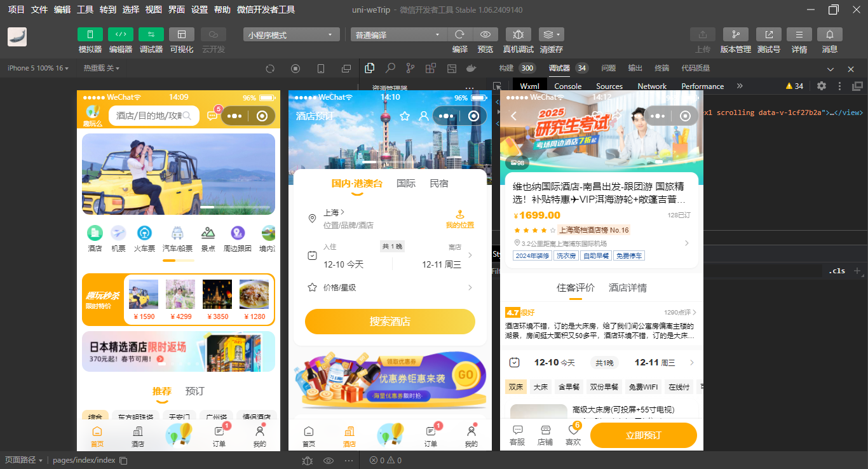Open the iPhone 5 100% device dropdown
Viewport: 868px width, 469px height.
pos(38,68)
